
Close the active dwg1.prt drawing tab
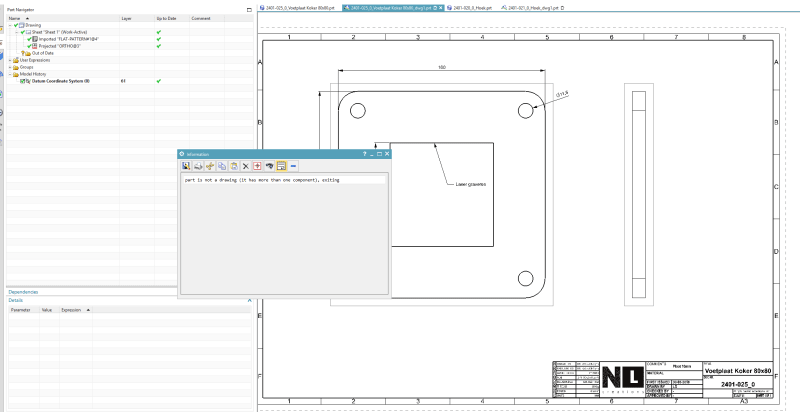click(x=440, y=8)
